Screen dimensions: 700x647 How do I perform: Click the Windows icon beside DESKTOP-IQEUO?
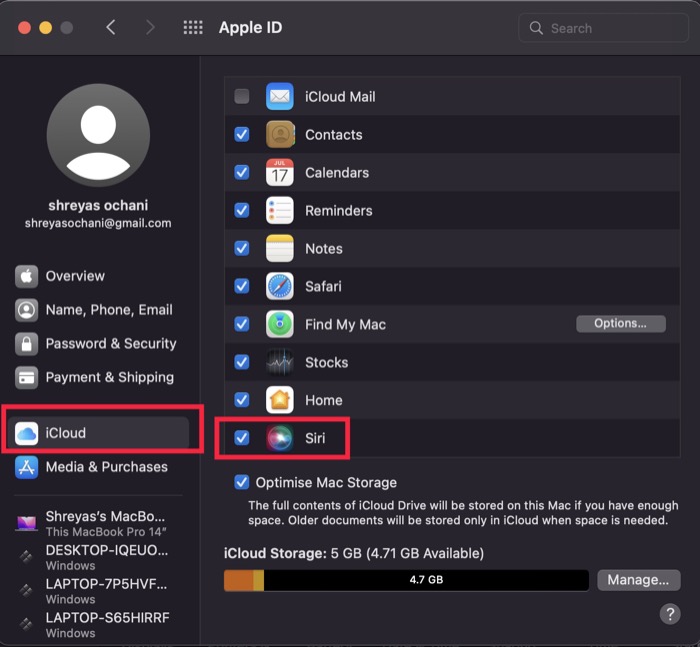click(26, 557)
